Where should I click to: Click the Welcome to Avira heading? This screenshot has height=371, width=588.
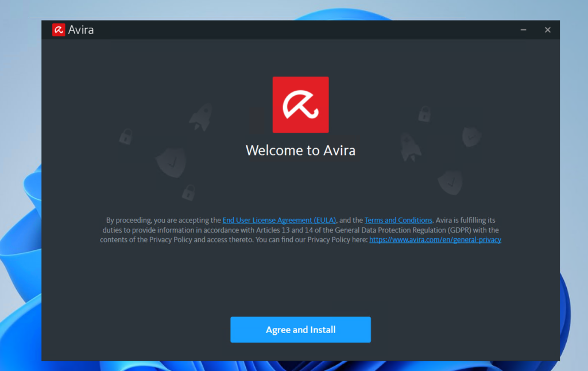pyautogui.click(x=300, y=150)
